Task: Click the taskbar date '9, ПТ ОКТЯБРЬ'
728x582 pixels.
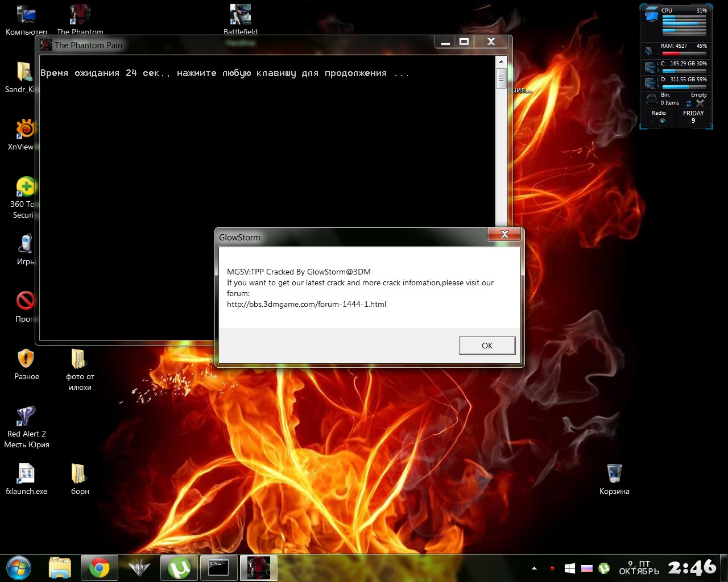Action: 639,567
